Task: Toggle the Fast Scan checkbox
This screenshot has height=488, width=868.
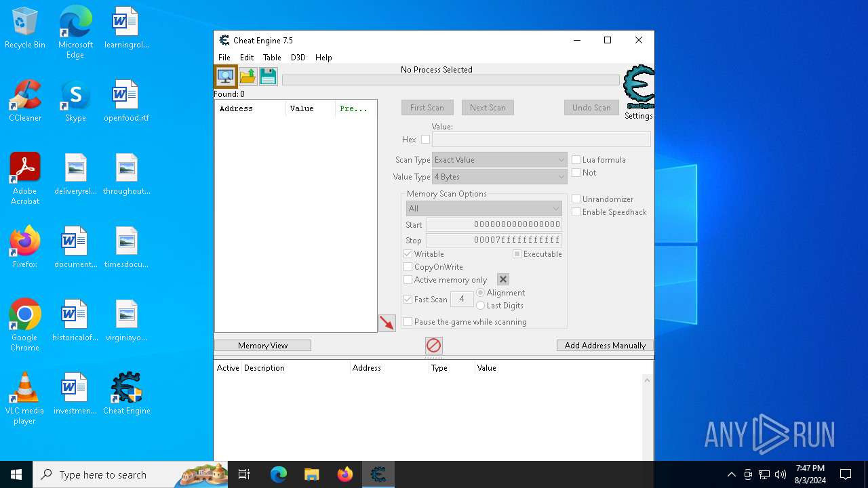Action: pos(408,300)
